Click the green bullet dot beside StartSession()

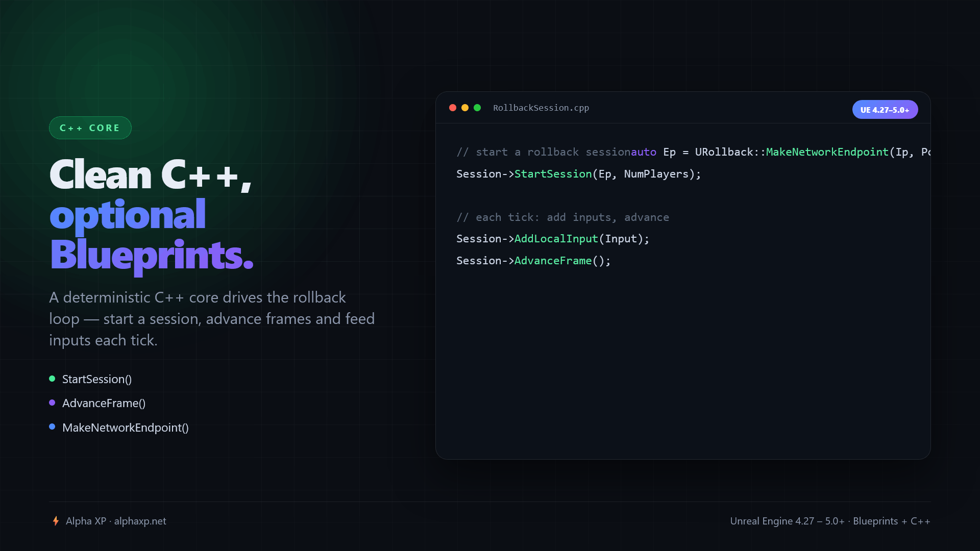point(52,379)
